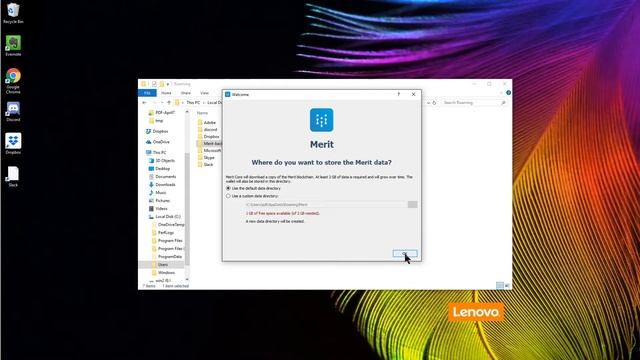Click 'This PC' in the Explorer address bar
The width and height of the screenshot is (640, 360).
click(x=193, y=103)
